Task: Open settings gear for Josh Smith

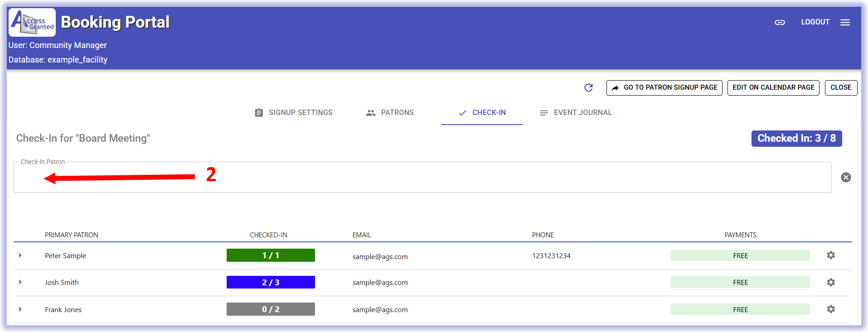Action: tap(830, 282)
